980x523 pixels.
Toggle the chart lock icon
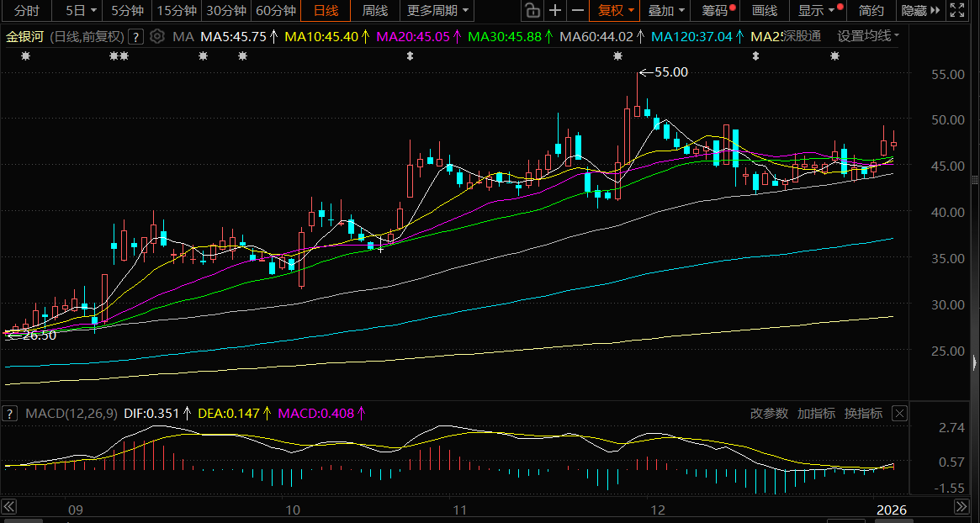(x=532, y=11)
